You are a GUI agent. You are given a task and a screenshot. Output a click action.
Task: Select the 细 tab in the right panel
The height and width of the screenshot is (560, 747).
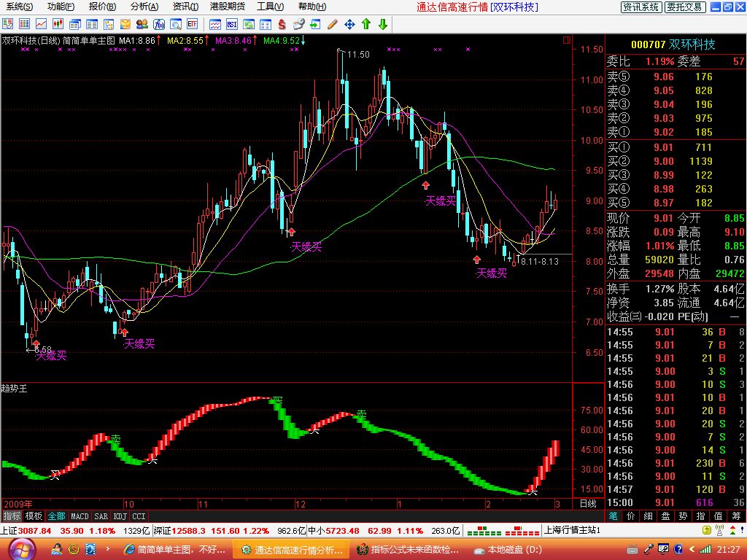coord(648,516)
